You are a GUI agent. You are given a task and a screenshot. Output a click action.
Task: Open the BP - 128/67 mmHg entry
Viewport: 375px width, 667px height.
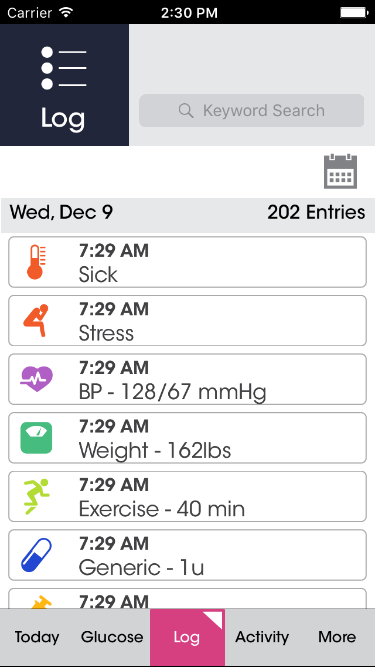(x=188, y=379)
